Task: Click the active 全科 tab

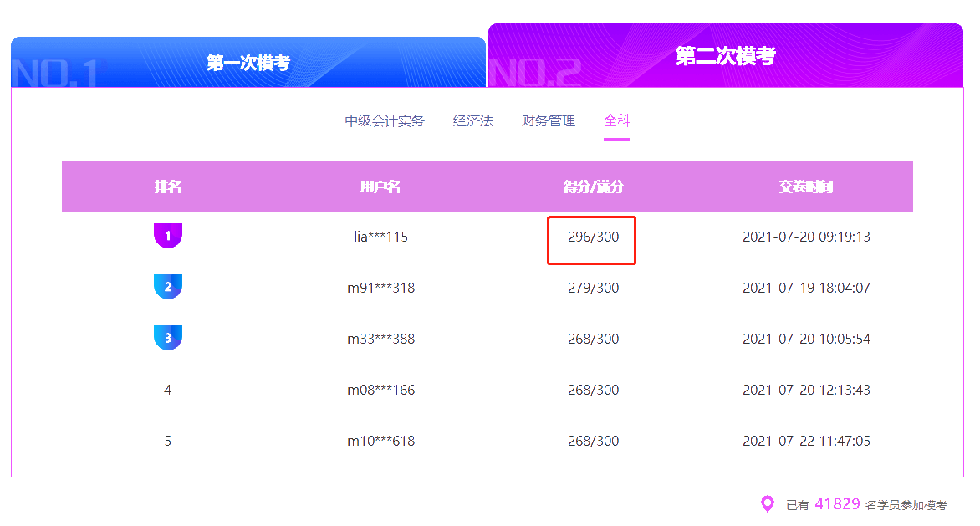Action: point(616,120)
